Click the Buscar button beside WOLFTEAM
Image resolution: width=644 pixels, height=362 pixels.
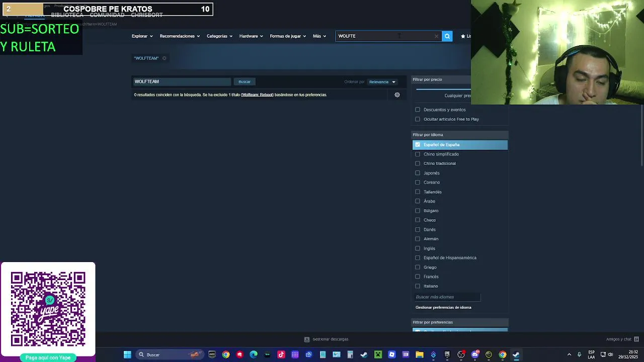(245, 81)
